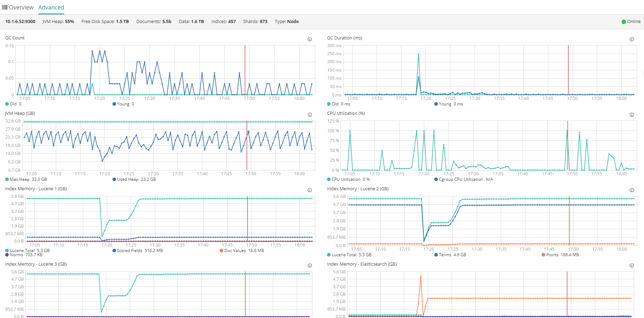Click the GC Duration (ms) chart title
The image size is (644, 318).
344,38
